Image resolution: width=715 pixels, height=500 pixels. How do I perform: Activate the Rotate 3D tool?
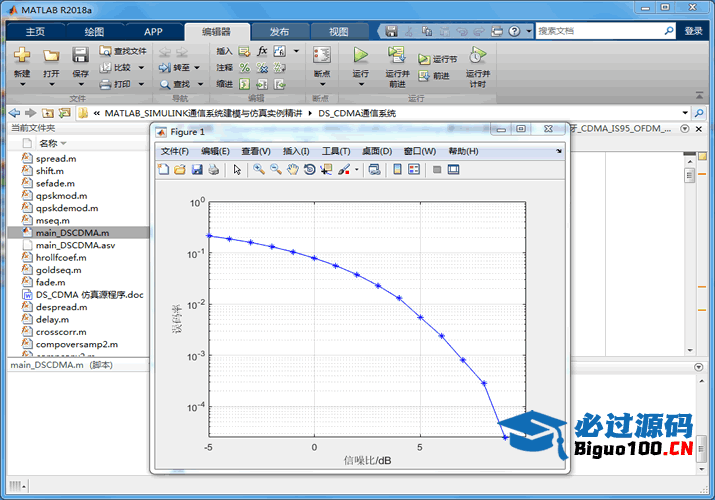(x=310, y=170)
